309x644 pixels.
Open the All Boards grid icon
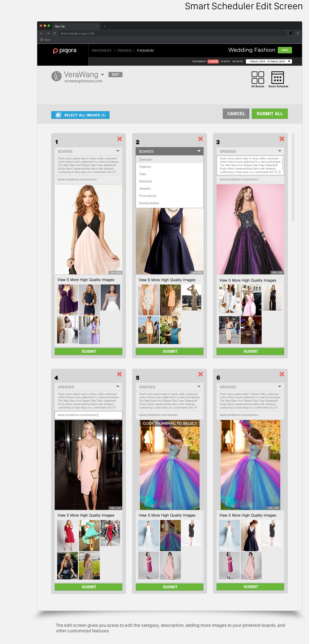point(257,78)
